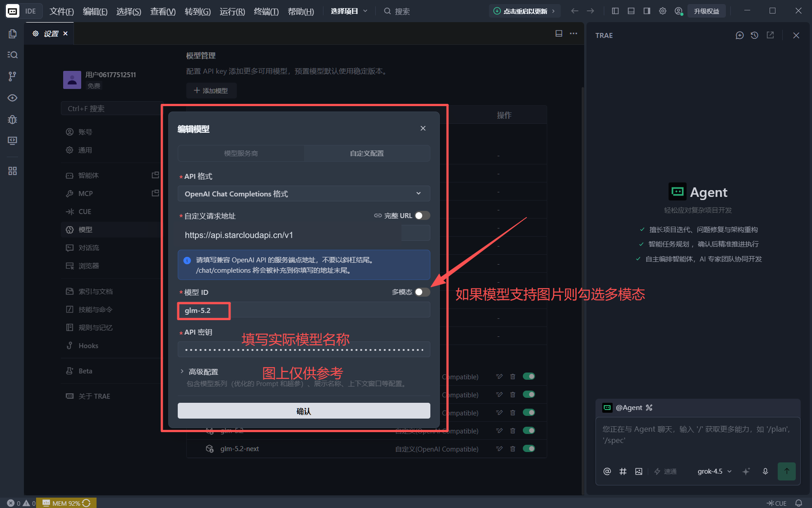The width and height of the screenshot is (812, 508).
Task: Focus the Agent chat message input
Action: click(698, 436)
